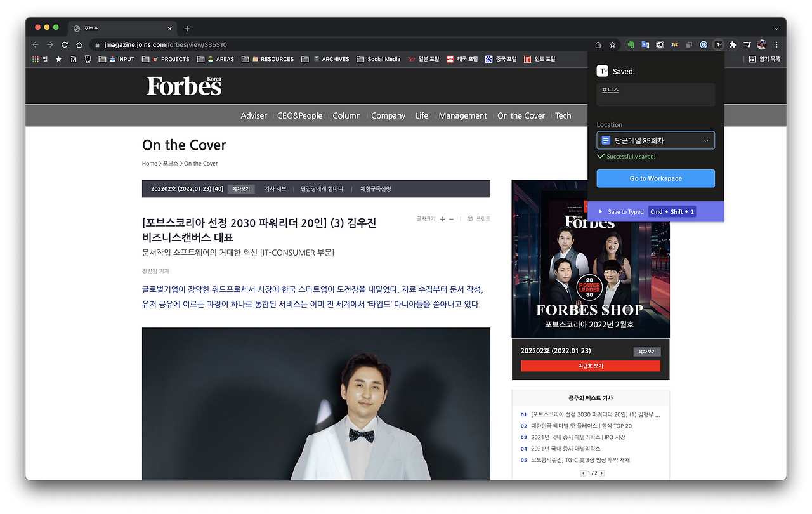Open the Company menu

coord(388,115)
